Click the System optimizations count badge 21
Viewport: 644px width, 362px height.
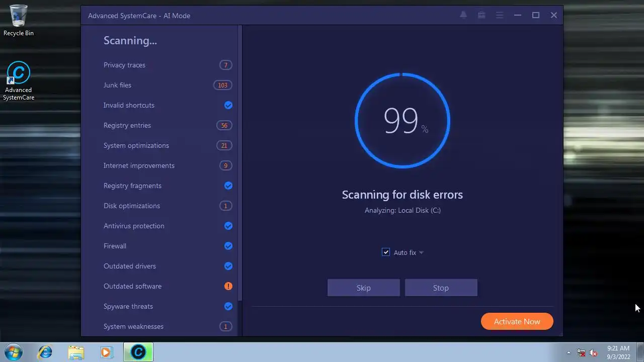click(224, 145)
